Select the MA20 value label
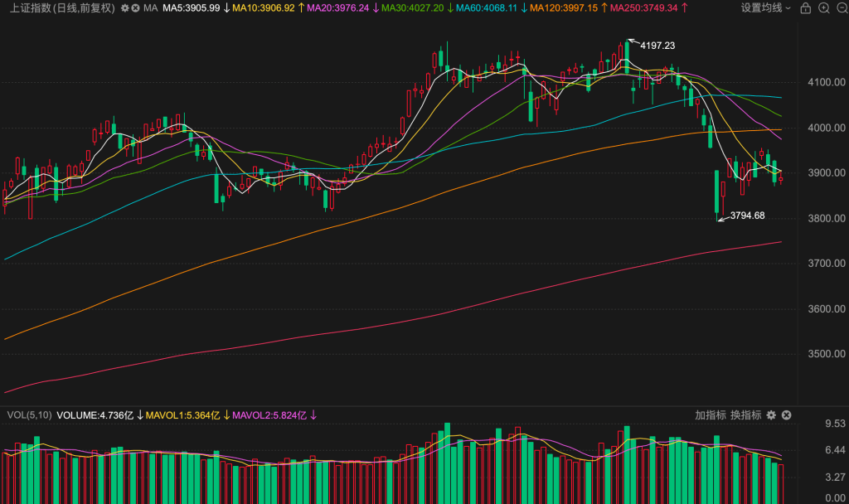 [x=338, y=7]
